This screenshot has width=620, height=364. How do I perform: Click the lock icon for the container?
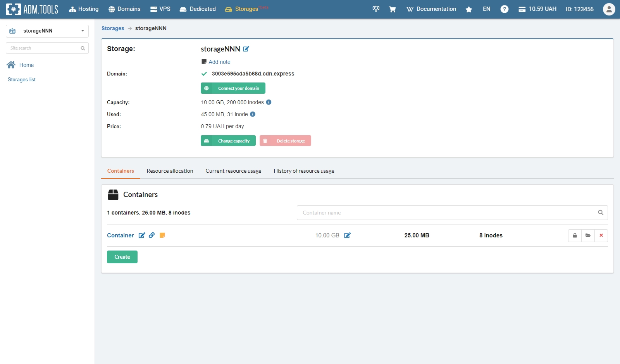click(x=575, y=235)
